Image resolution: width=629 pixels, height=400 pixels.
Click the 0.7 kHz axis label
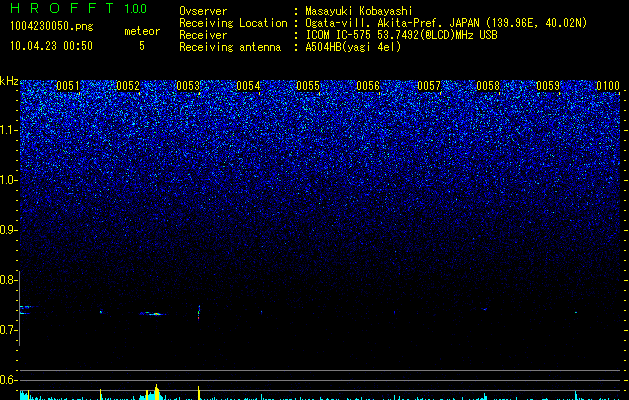click(8, 330)
